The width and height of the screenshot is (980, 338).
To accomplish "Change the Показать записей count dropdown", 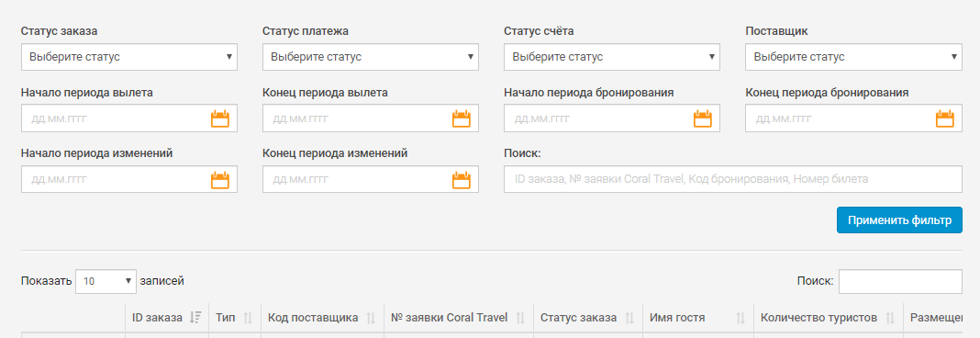I will [x=106, y=282].
